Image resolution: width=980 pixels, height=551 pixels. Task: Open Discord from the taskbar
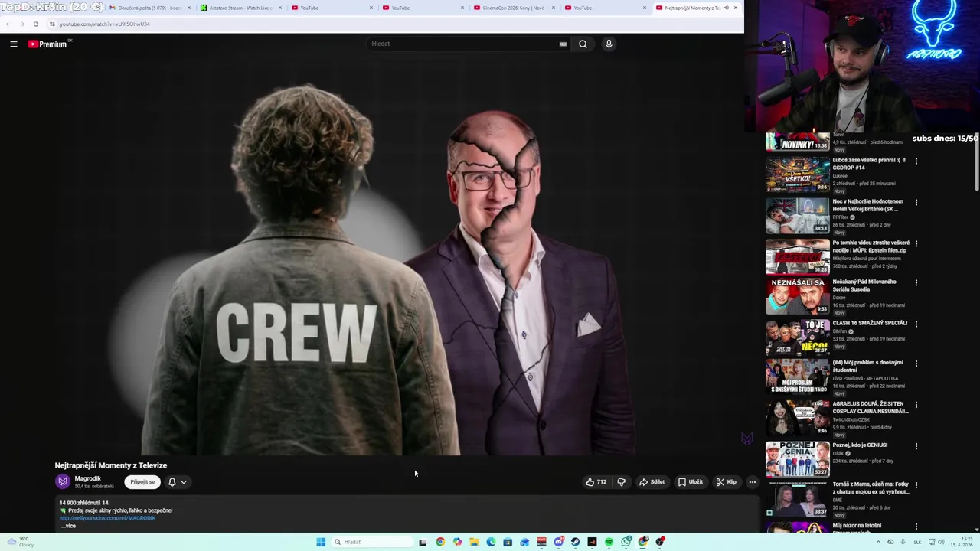558,542
